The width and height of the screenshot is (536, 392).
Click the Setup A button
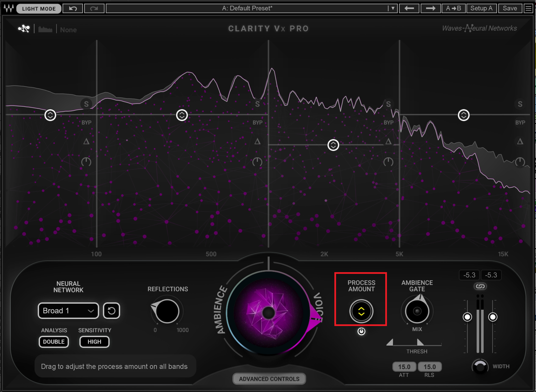coord(482,8)
